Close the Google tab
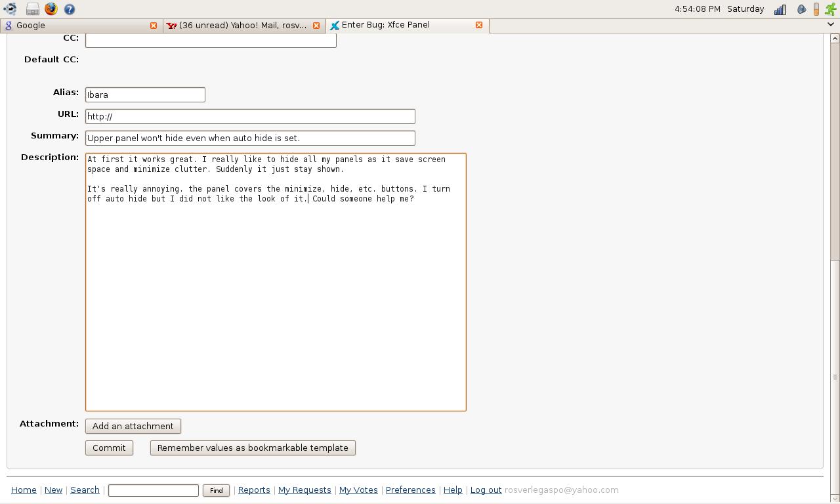Image resolution: width=840 pixels, height=504 pixels. tap(154, 25)
